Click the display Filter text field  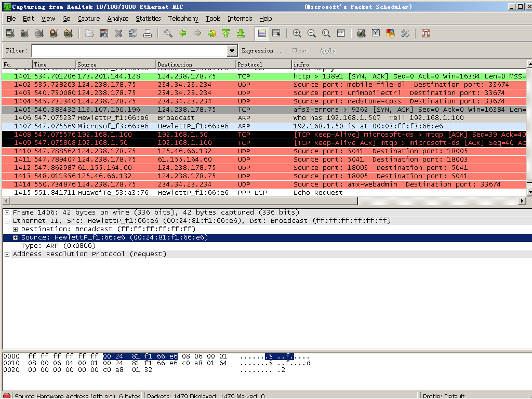129,51
